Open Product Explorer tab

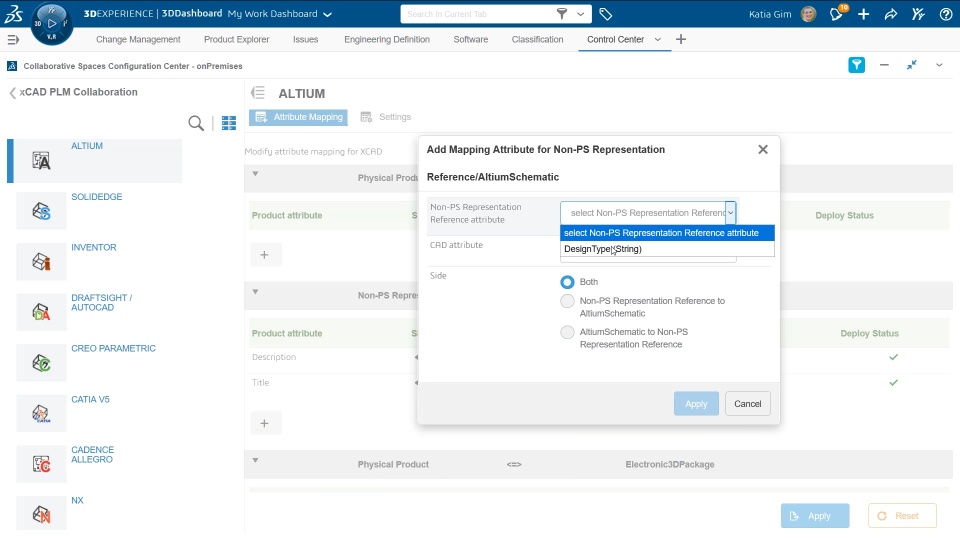pos(236,39)
